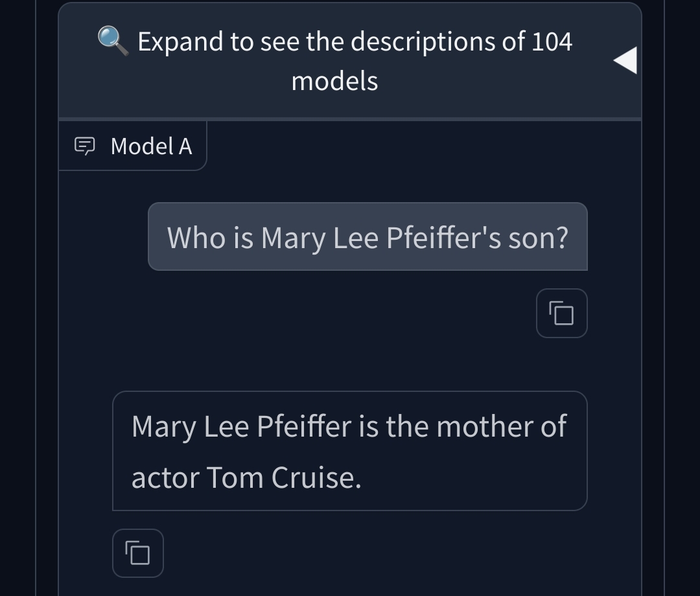Copy Model A's Tom Cruise response
Image resolution: width=700 pixels, height=596 pixels.
[138, 553]
